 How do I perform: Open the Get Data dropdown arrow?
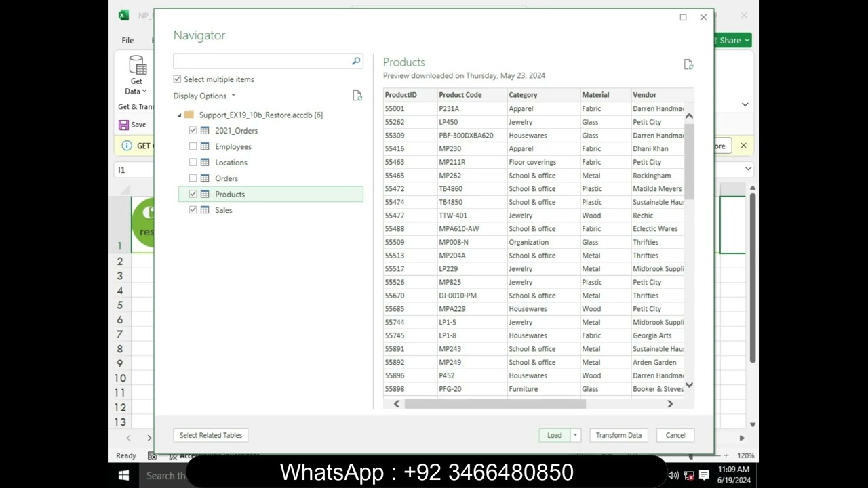(x=144, y=91)
